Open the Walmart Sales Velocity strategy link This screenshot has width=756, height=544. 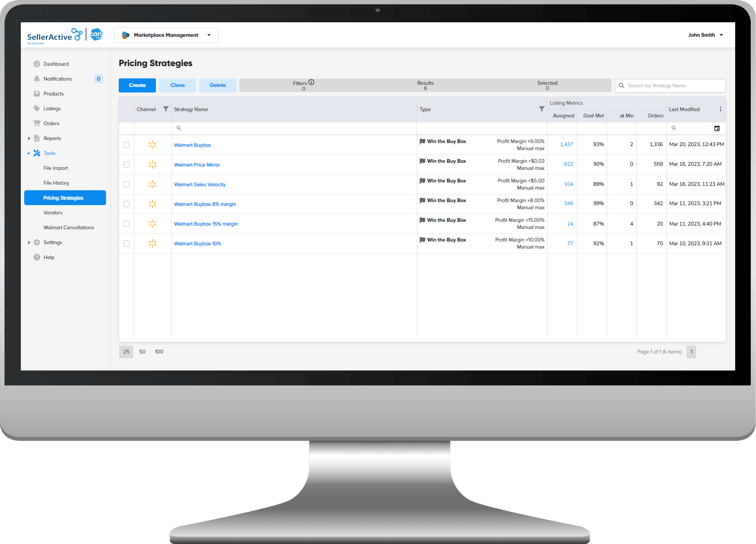tap(200, 184)
